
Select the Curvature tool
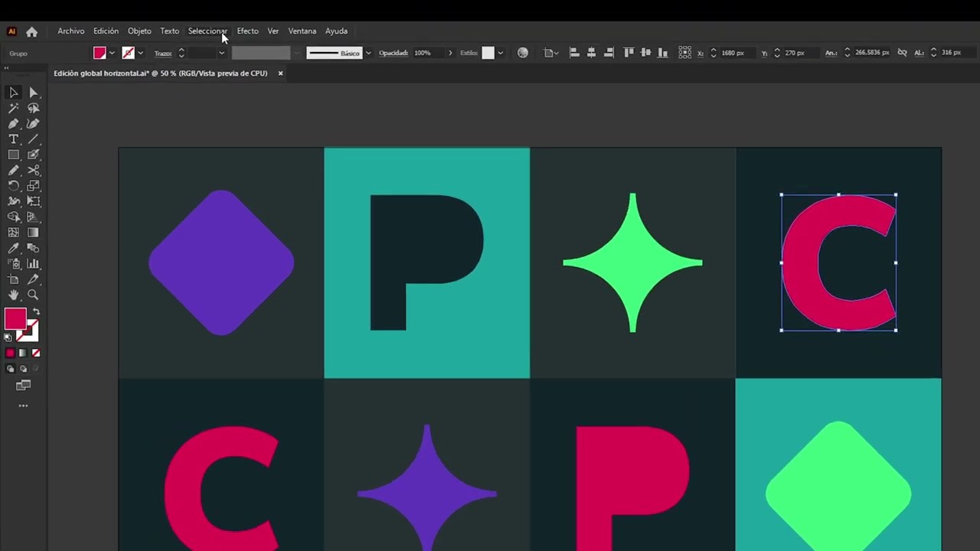tap(34, 124)
